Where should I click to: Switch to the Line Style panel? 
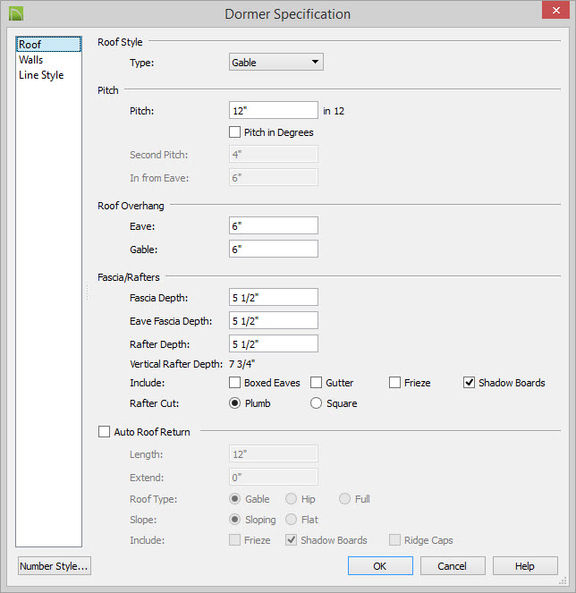coord(41,75)
